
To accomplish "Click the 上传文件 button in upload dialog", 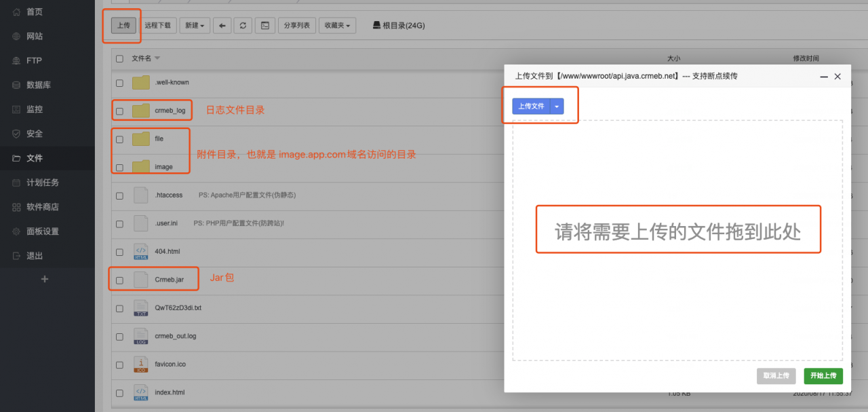I will click(x=531, y=106).
